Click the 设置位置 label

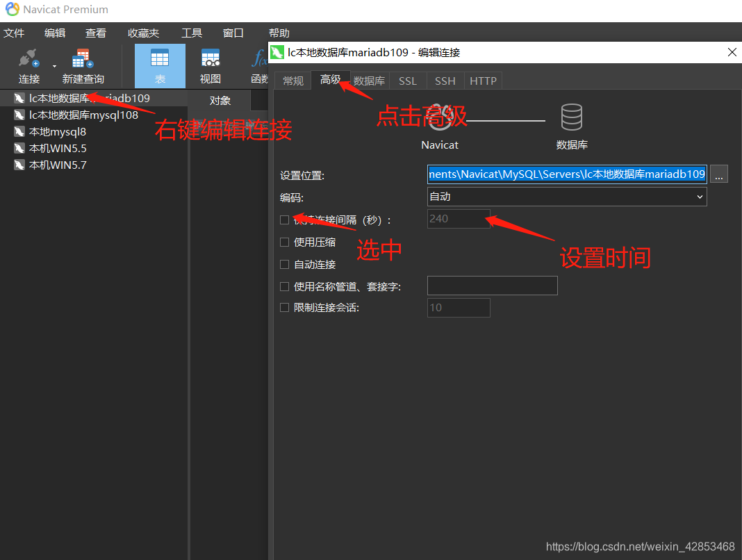pos(302,175)
